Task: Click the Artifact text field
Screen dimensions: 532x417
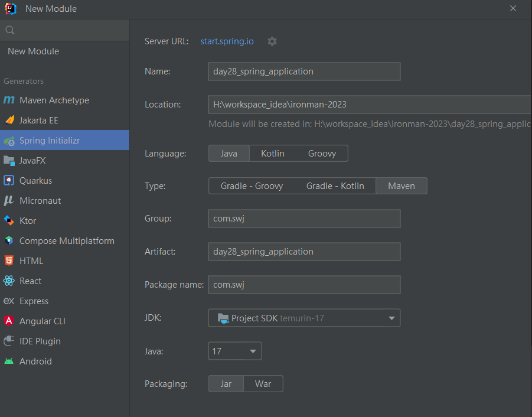Action: point(304,252)
